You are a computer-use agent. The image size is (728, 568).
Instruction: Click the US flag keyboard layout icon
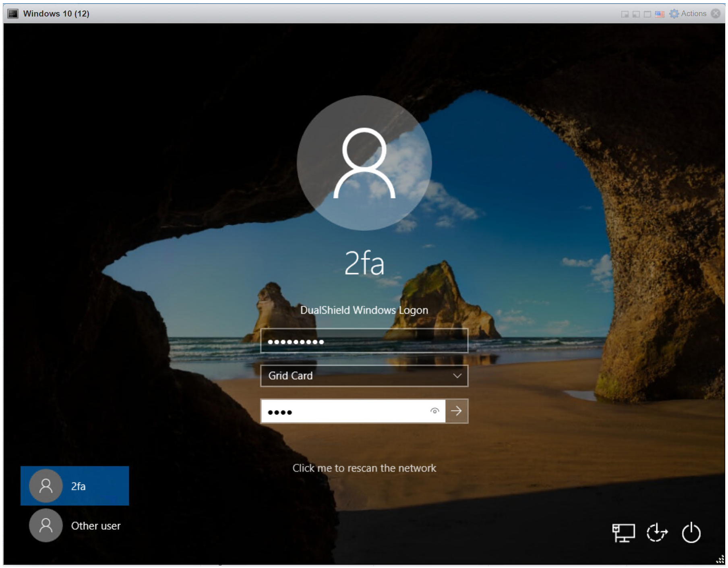pyautogui.click(x=660, y=14)
